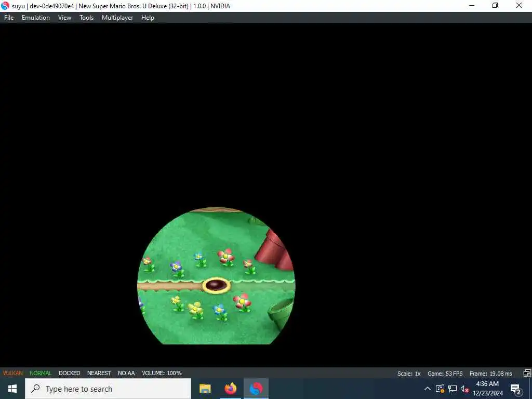Open Firefox from the taskbar
532x399 pixels.
(230, 389)
